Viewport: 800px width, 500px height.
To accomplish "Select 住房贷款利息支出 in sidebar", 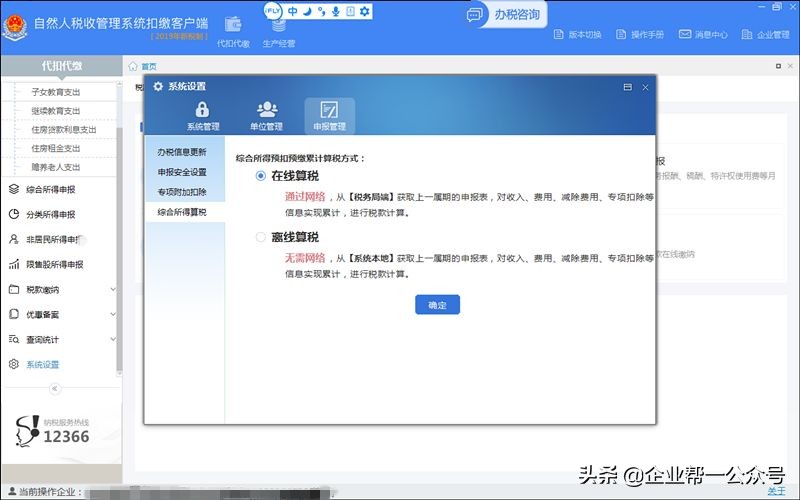I will [x=64, y=130].
